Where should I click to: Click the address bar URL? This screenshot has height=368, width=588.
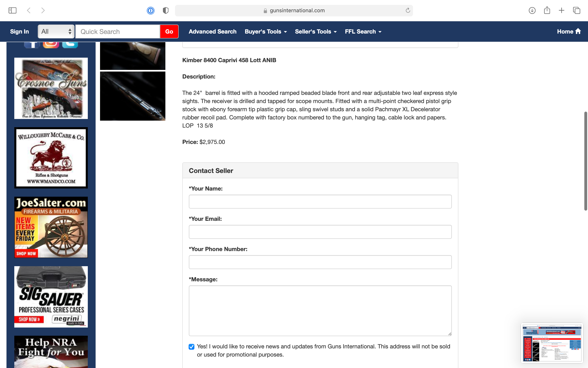[297, 10]
